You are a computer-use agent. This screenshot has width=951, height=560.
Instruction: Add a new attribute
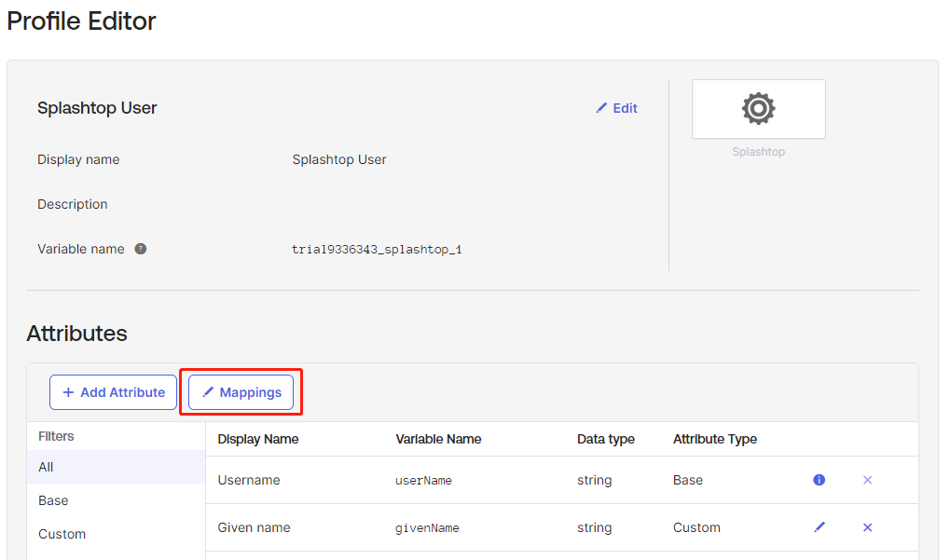point(114,392)
